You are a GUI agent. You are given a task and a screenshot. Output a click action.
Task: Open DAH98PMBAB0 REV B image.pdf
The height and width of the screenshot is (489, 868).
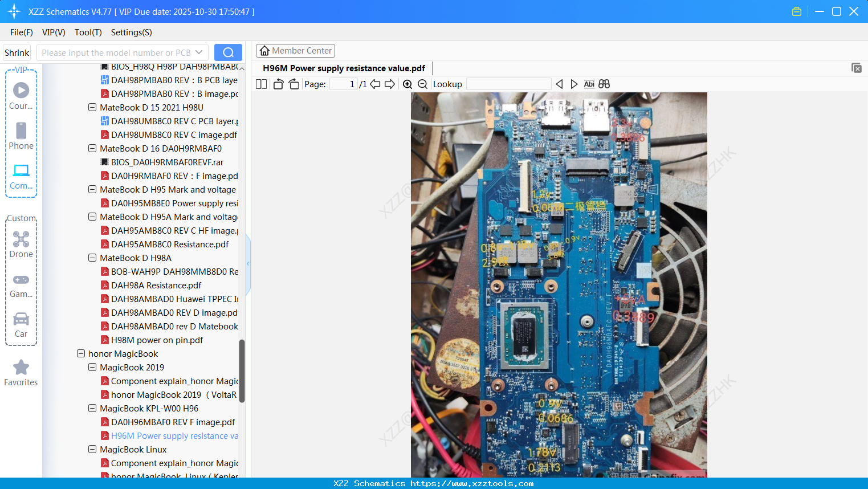pos(170,93)
